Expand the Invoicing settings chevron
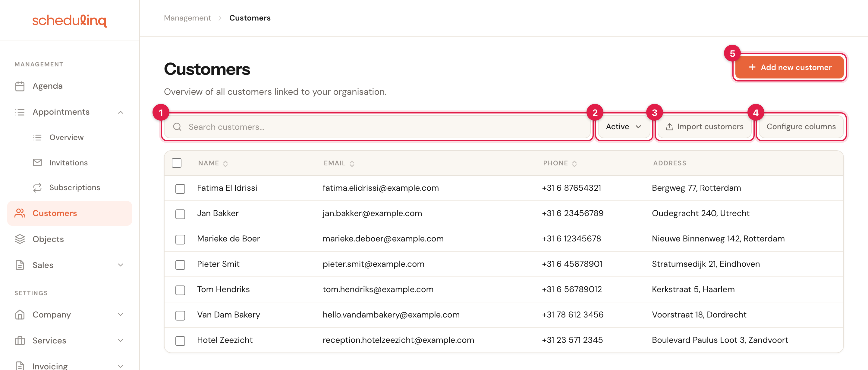The image size is (868, 370). click(121, 366)
